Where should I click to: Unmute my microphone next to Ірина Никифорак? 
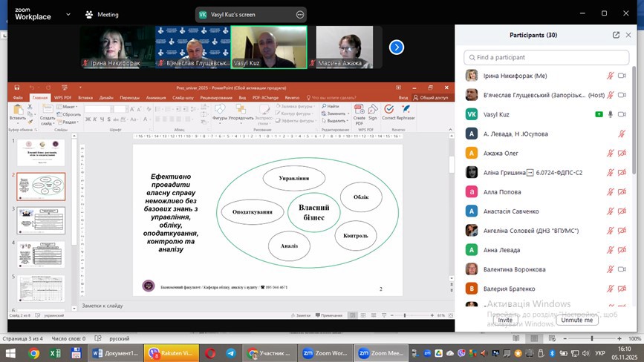tap(611, 75)
